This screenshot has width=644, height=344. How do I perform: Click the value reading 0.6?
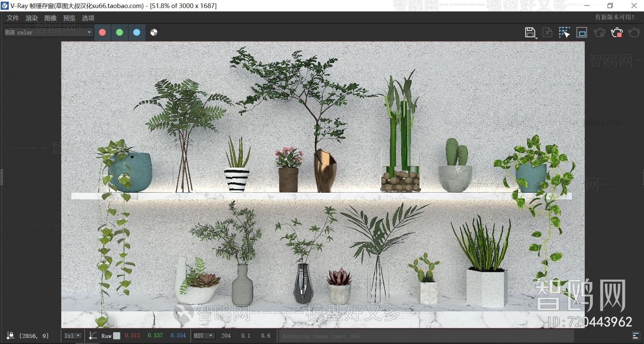point(265,336)
